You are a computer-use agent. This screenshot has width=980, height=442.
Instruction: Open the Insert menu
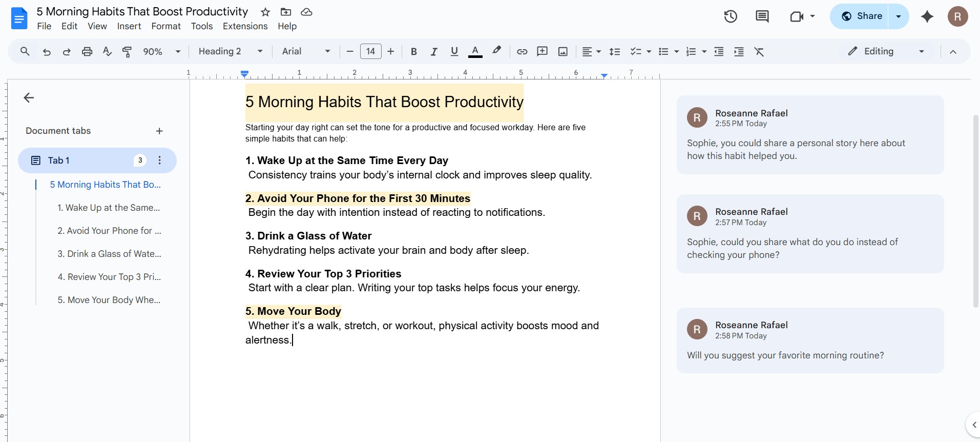click(x=129, y=26)
